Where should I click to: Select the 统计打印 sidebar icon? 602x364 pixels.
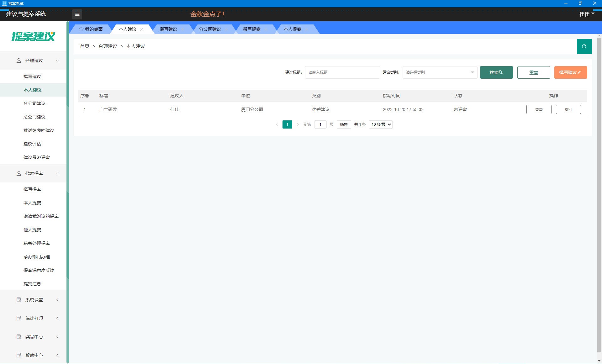18,318
